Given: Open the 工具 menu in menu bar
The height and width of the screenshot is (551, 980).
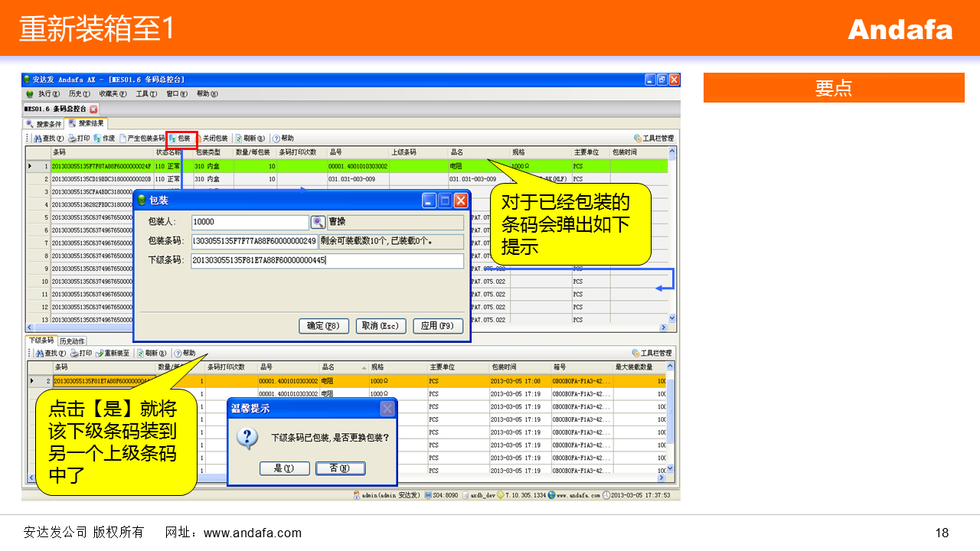Looking at the screenshot, I should 145,94.
